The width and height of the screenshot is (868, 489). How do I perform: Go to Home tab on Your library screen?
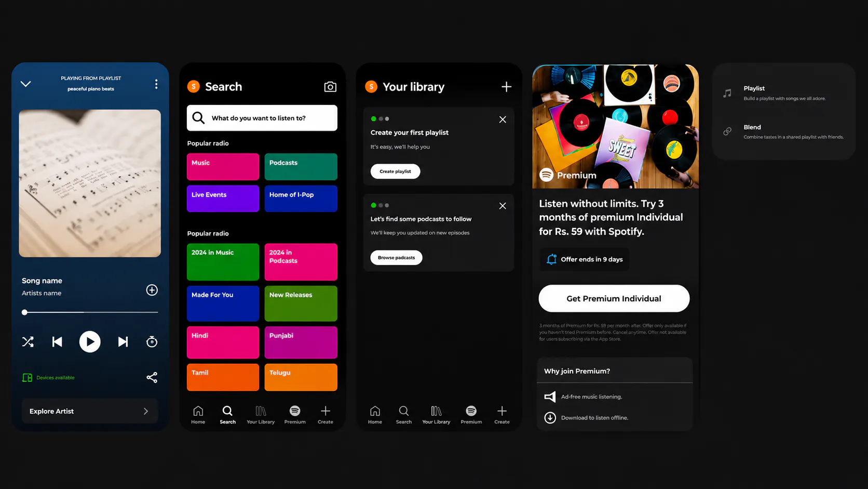[375, 415]
